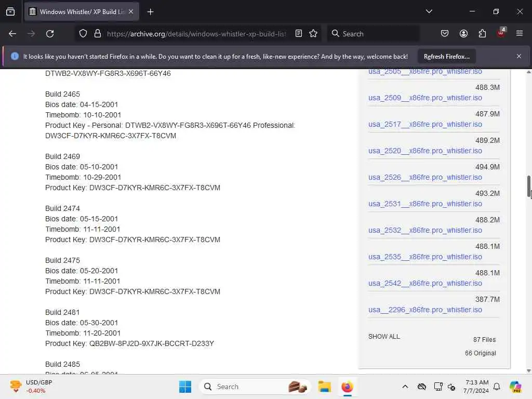This screenshot has width=532, height=399.
Task: Open tracking protection shield icon
Action: point(83,34)
